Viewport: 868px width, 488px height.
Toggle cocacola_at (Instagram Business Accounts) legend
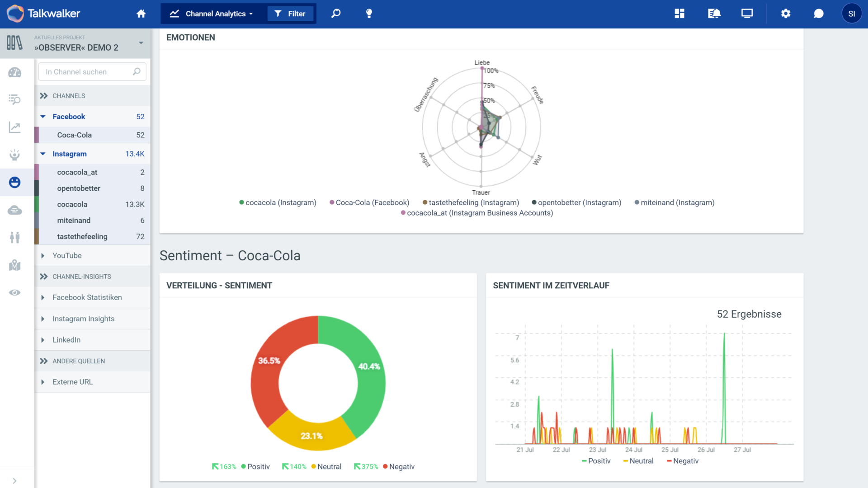pyautogui.click(x=476, y=213)
